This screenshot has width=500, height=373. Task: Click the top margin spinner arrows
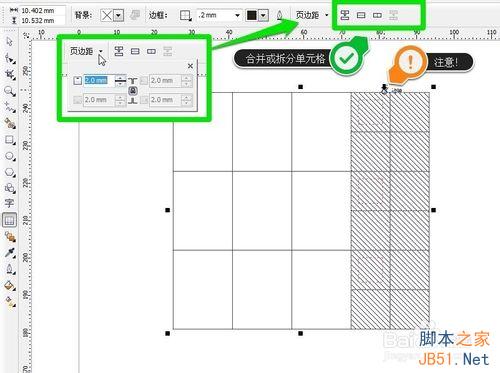[120, 80]
